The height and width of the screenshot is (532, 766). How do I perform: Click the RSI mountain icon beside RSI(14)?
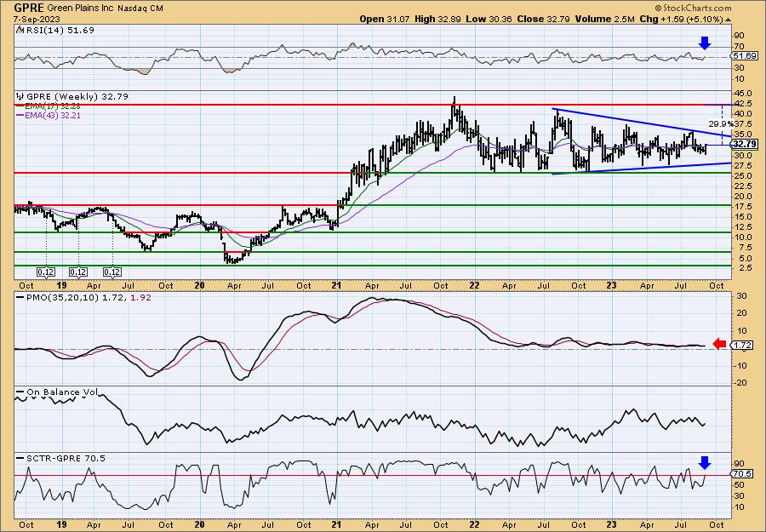[20, 30]
